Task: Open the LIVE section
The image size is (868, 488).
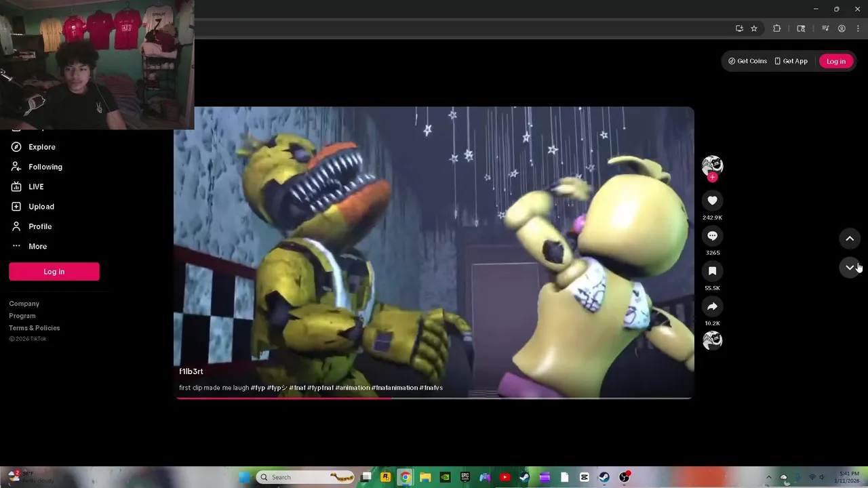Action: 27,186
